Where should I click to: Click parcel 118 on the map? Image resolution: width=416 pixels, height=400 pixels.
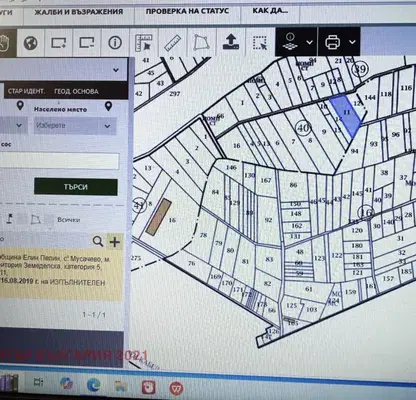386,94
